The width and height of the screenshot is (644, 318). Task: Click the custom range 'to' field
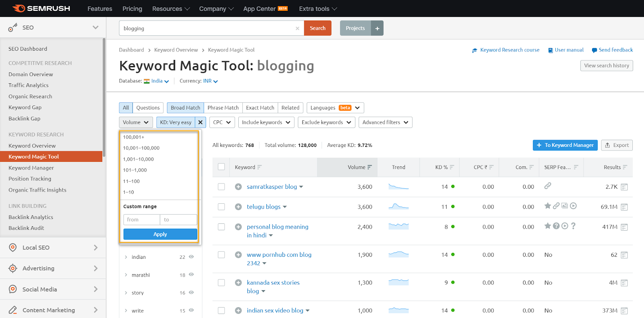179,219
